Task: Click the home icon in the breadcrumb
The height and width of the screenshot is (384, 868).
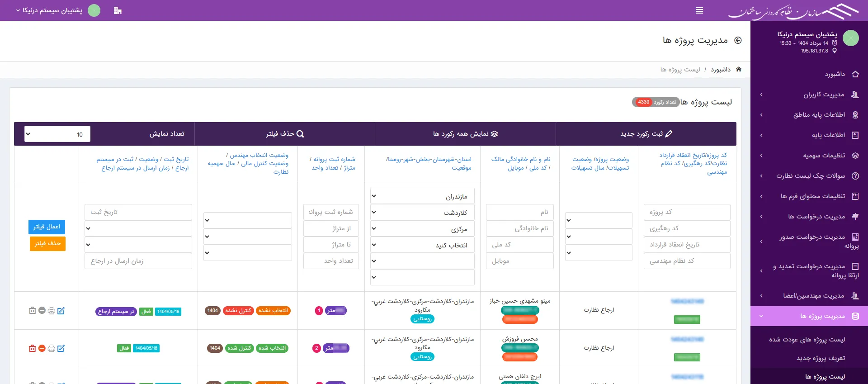Action: click(739, 69)
